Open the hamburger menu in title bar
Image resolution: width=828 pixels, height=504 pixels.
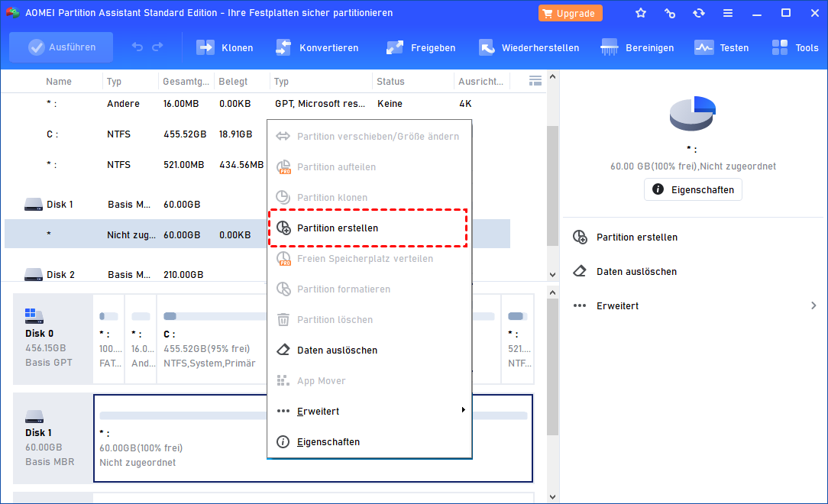pyautogui.click(x=728, y=13)
